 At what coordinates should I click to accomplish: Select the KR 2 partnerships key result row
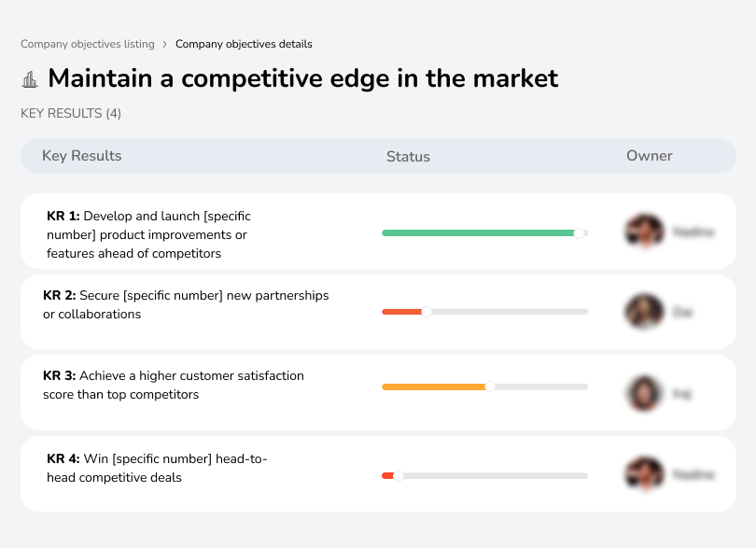click(185, 304)
